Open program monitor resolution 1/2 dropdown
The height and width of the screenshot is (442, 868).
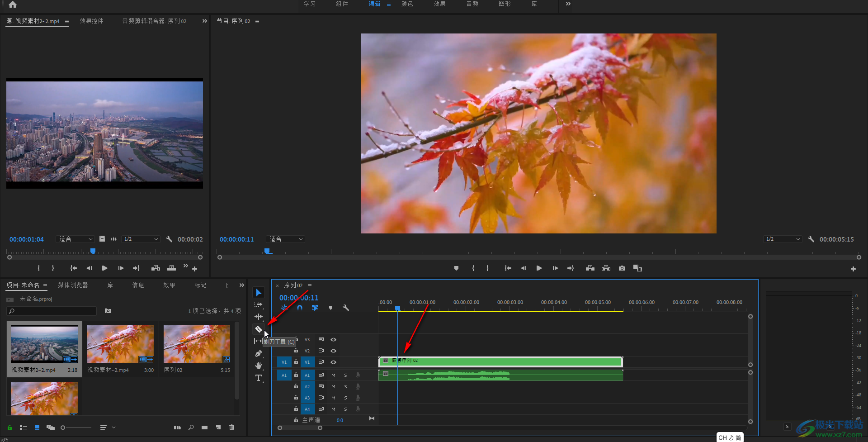pos(783,239)
